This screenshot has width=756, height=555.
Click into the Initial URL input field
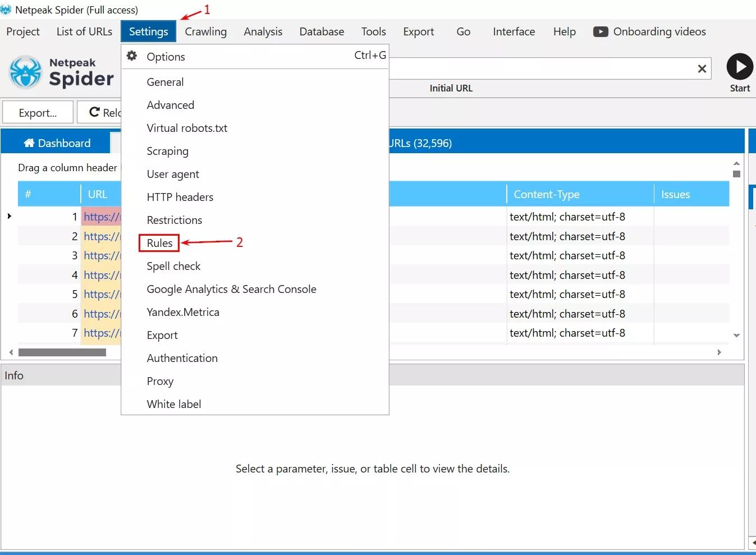click(x=542, y=68)
